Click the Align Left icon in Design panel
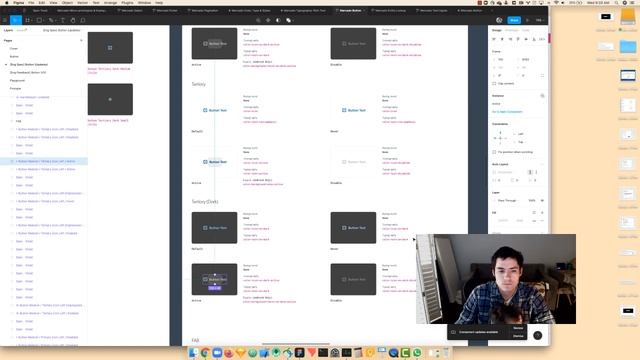This screenshot has width=640, height=360. click(x=494, y=39)
